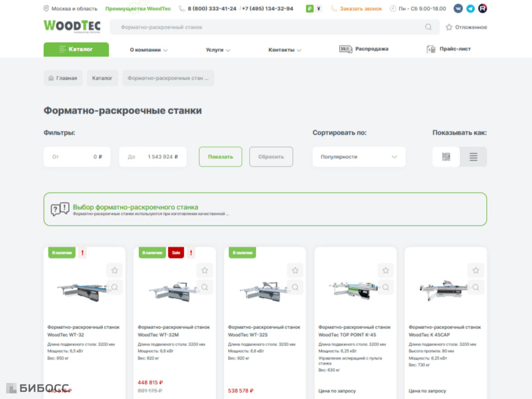Switch to grid view display
532x399 pixels.
click(446, 157)
